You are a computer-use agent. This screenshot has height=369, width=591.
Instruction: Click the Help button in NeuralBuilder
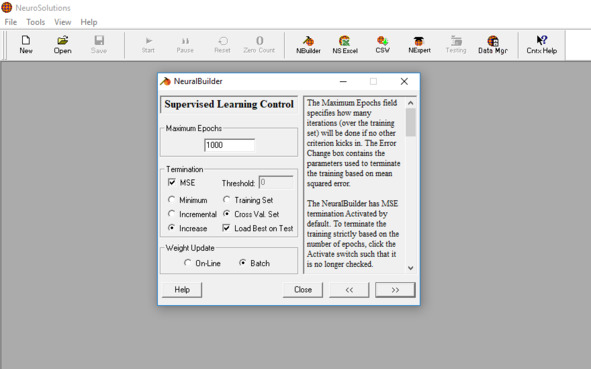pyautogui.click(x=182, y=290)
